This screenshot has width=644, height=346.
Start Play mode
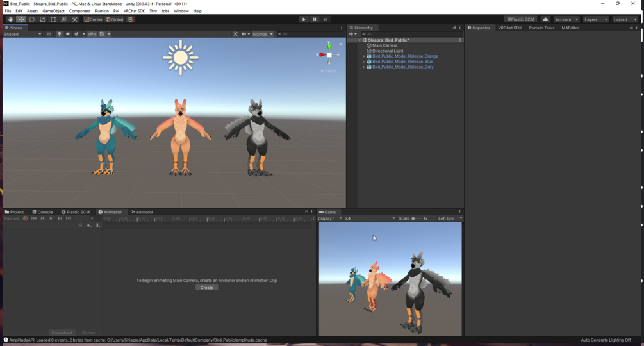click(x=304, y=19)
